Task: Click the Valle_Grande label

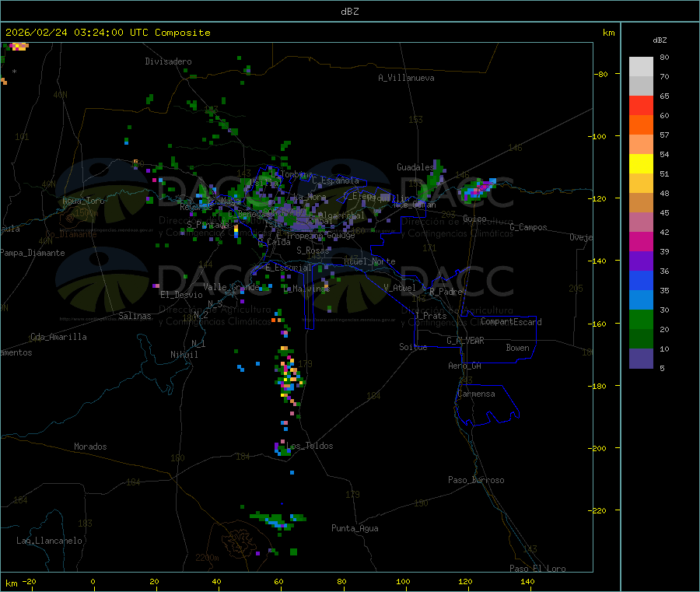Action: 231,287
